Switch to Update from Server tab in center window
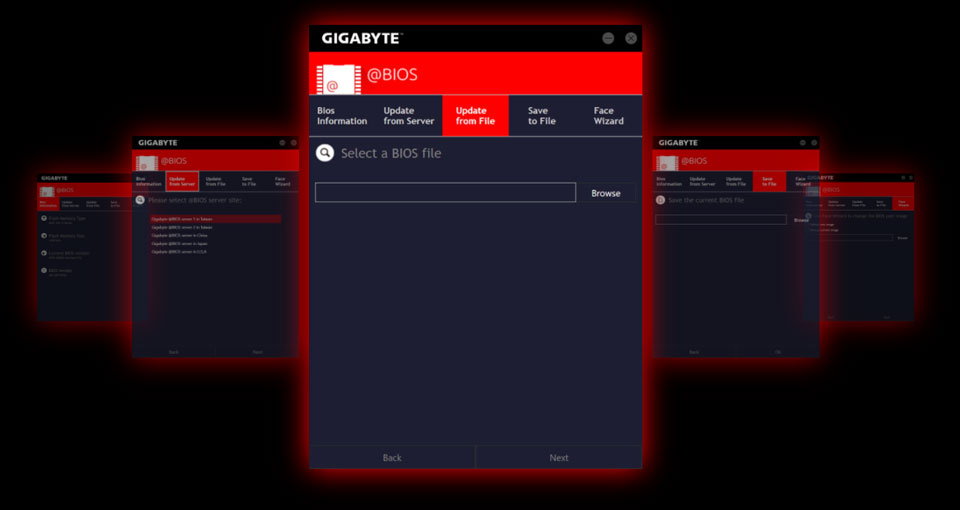Viewport: 960px width, 510px height. coord(409,116)
